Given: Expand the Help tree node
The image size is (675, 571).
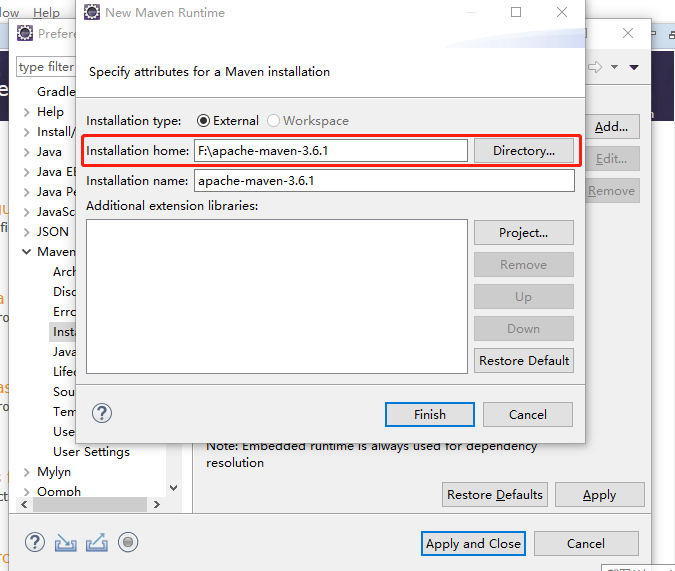Looking at the screenshot, I should tap(27, 112).
